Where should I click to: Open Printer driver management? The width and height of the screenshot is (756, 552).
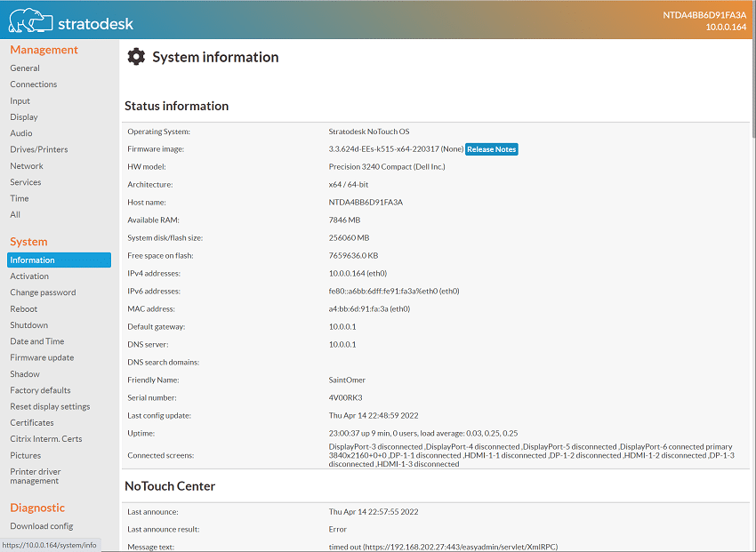tap(36, 476)
